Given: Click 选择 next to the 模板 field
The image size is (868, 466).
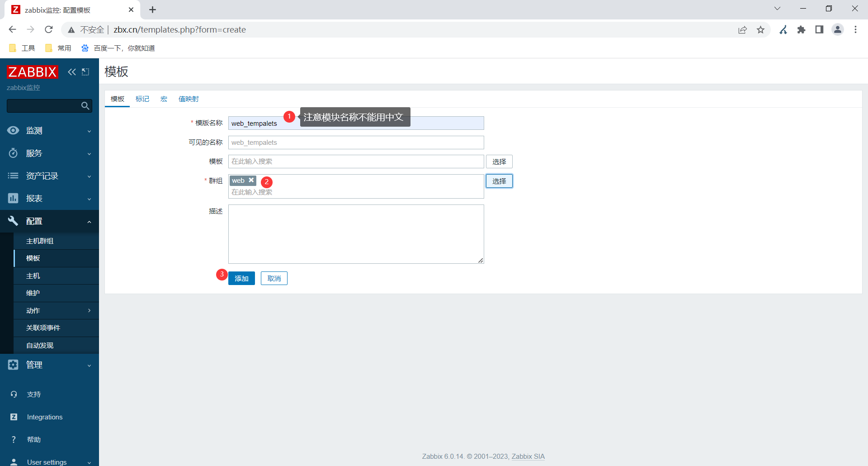Looking at the screenshot, I should coord(499,162).
